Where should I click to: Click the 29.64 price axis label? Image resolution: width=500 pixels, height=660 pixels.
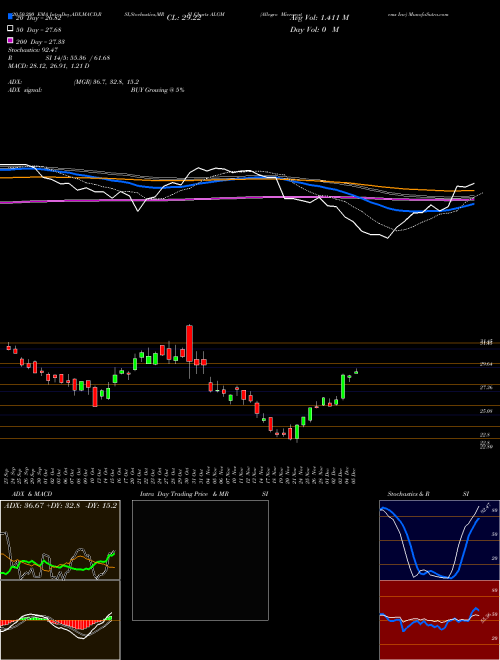pos(486,364)
